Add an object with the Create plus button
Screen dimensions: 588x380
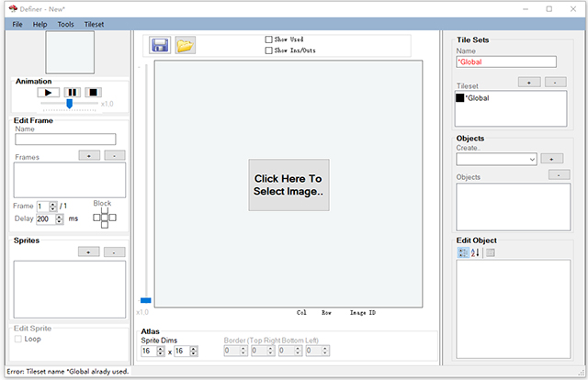(x=551, y=159)
